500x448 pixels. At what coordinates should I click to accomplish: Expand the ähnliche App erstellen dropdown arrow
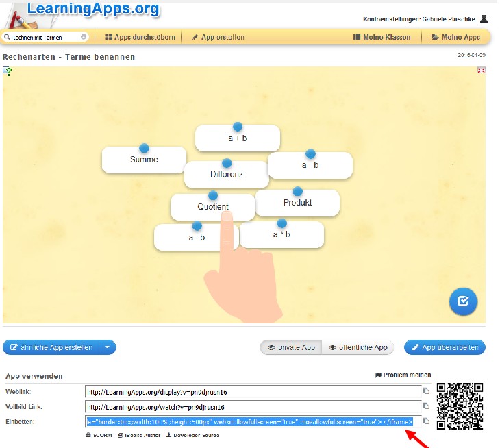click(x=108, y=347)
